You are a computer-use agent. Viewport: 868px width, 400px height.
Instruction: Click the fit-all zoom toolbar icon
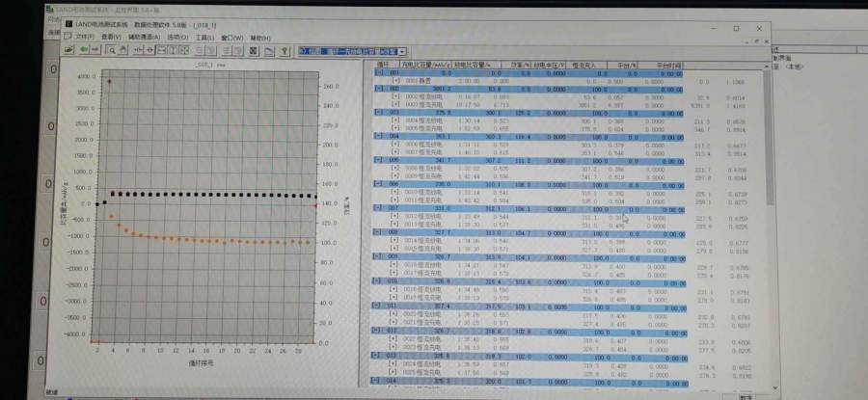[x=184, y=50]
